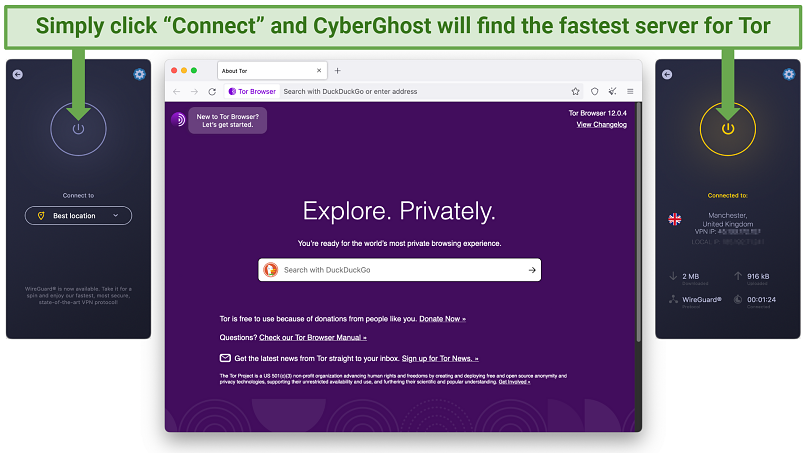Click the Tor Browser vertical scrollbar

638,222
